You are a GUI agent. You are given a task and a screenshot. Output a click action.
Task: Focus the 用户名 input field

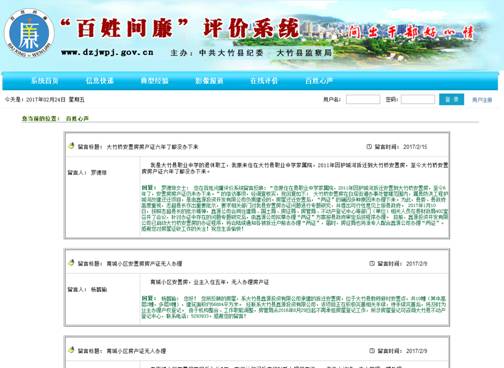(363, 99)
